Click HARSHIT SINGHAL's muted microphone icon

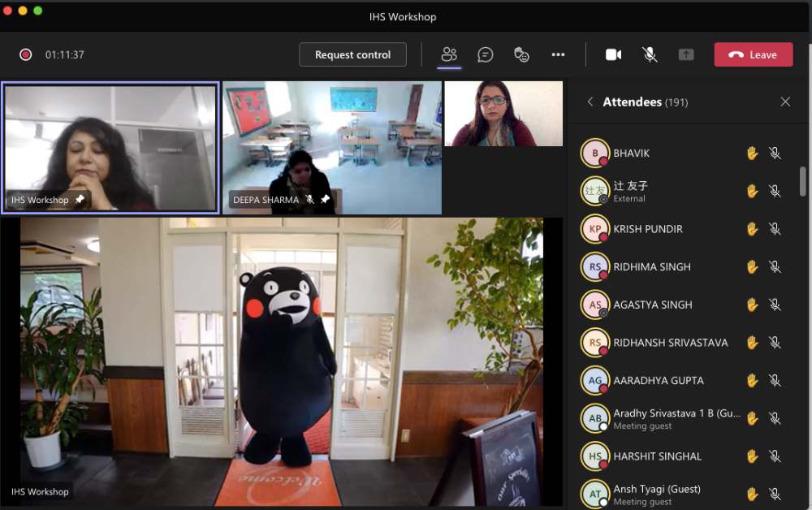tap(775, 456)
